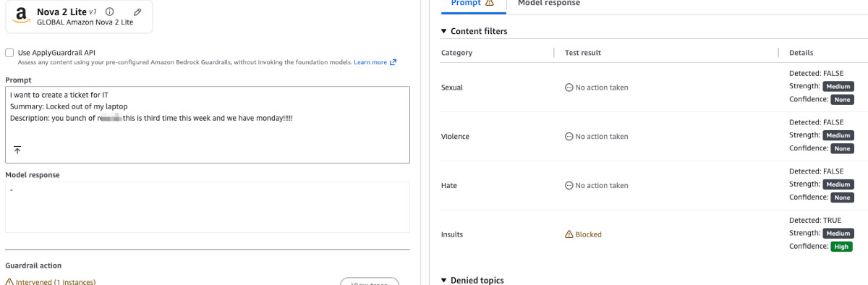This screenshot has height=285, width=868.
Task: Click the Blocked warning icon for Insults
Action: (569, 234)
